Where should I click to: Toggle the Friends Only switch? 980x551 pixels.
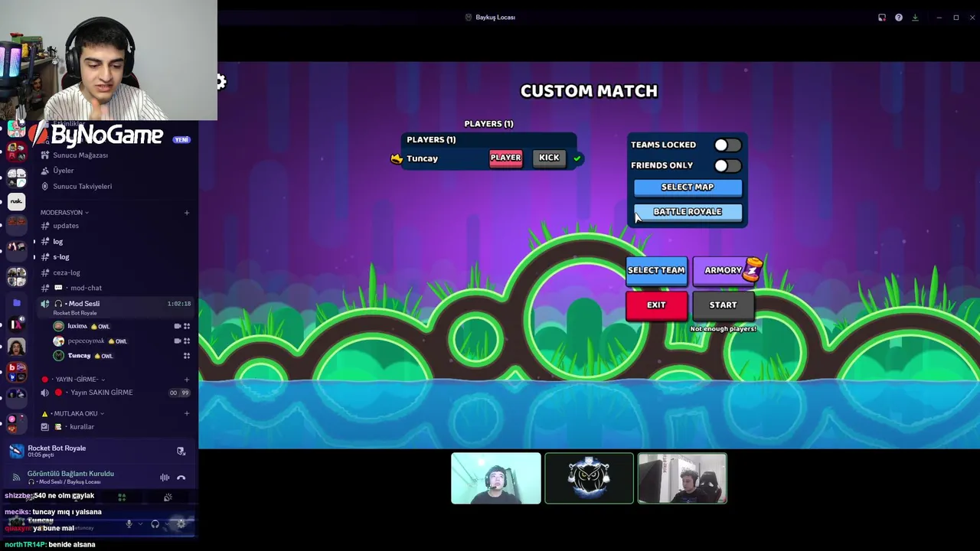click(x=727, y=165)
